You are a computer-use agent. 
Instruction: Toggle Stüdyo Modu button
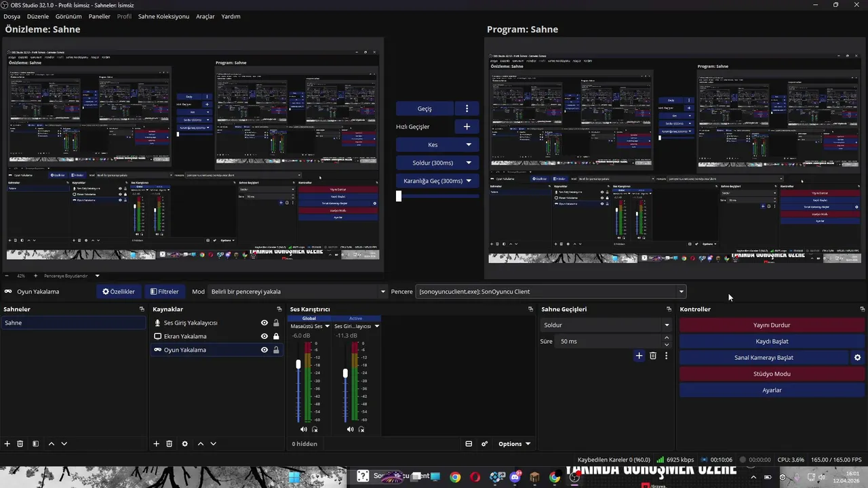tap(772, 374)
